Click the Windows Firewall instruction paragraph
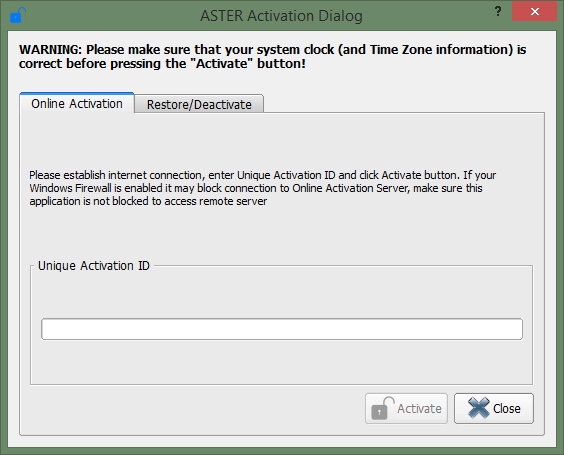Screen dimensions: 564x455 click(x=263, y=188)
